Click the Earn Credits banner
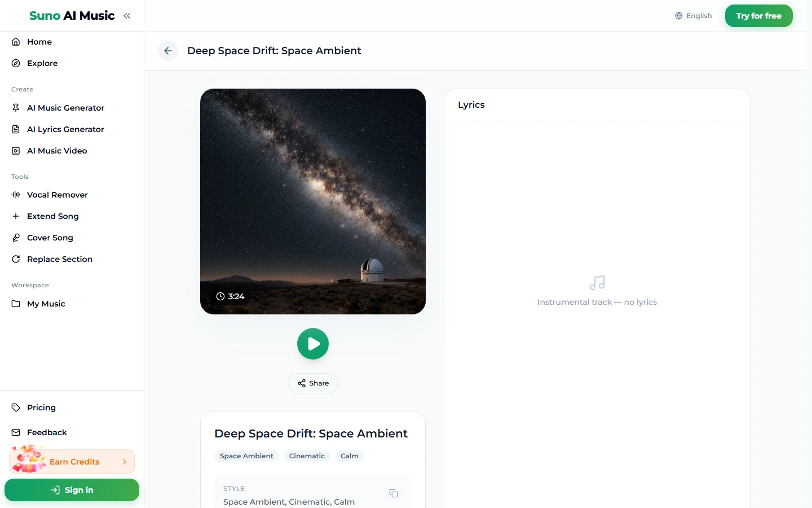The height and width of the screenshot is (508, 812). pyautogui.click(x=72, y=462)
